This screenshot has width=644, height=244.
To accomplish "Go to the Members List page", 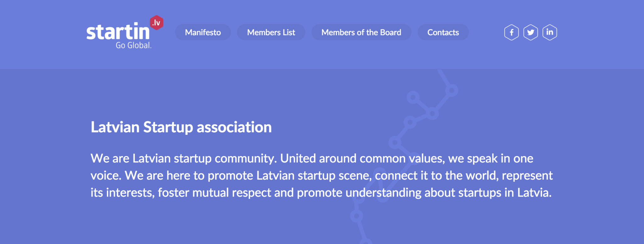I will tap(271, 32).
